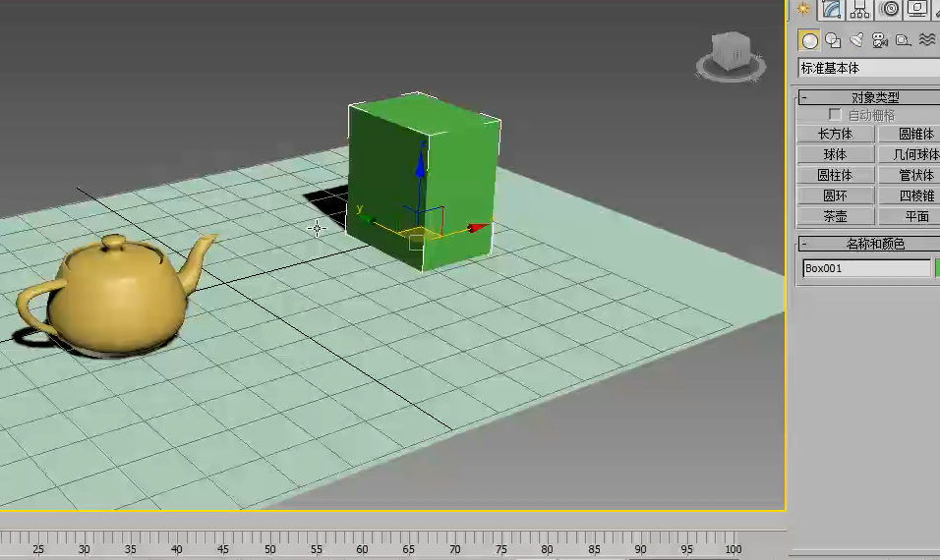Click the 圆柱体 cylinder button

coord(835,176)
